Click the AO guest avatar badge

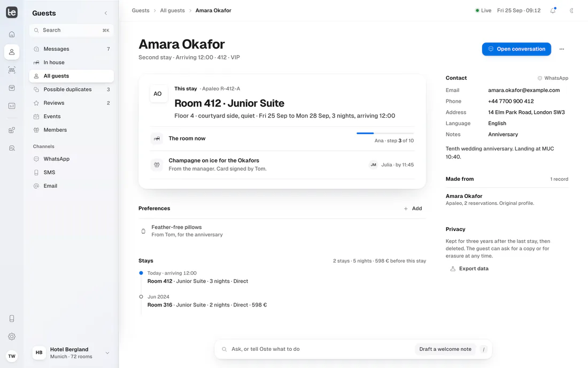pos(158,94)
